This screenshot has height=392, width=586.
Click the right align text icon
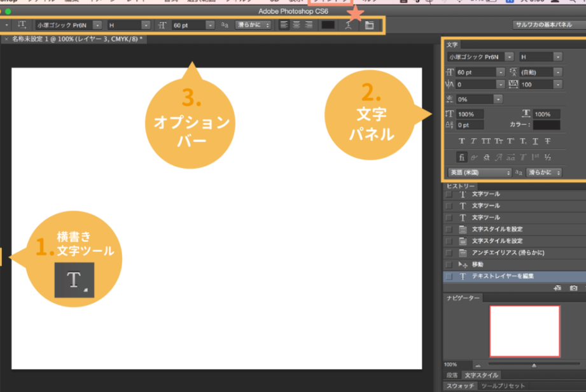(309, 25)
